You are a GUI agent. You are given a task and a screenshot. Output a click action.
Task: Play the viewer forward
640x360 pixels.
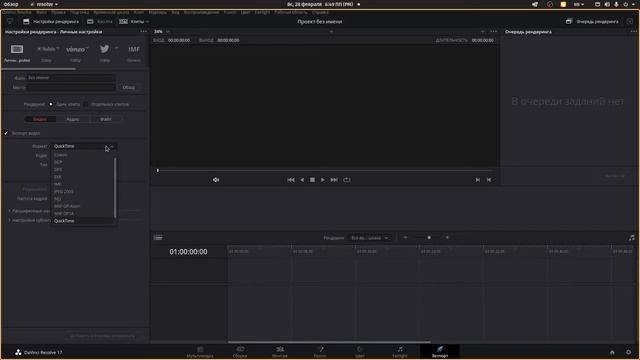pos(323,180)
